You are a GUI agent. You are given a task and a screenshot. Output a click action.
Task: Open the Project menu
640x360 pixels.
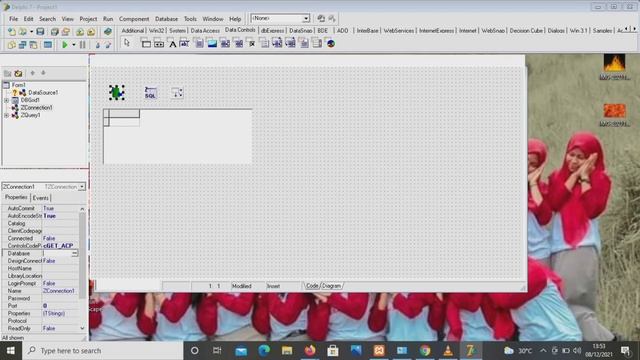click(x=88, y=19)
